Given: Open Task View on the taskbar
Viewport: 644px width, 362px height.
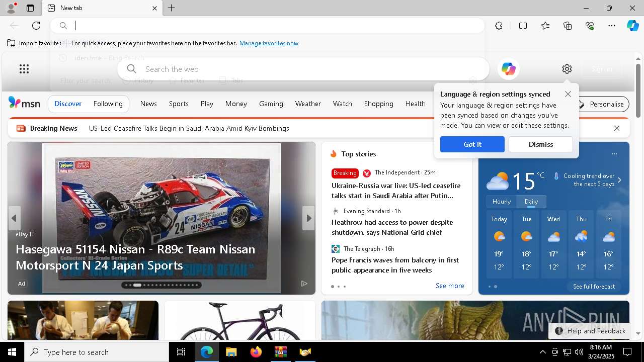Looking at the screenshot, I should (181, 352).
